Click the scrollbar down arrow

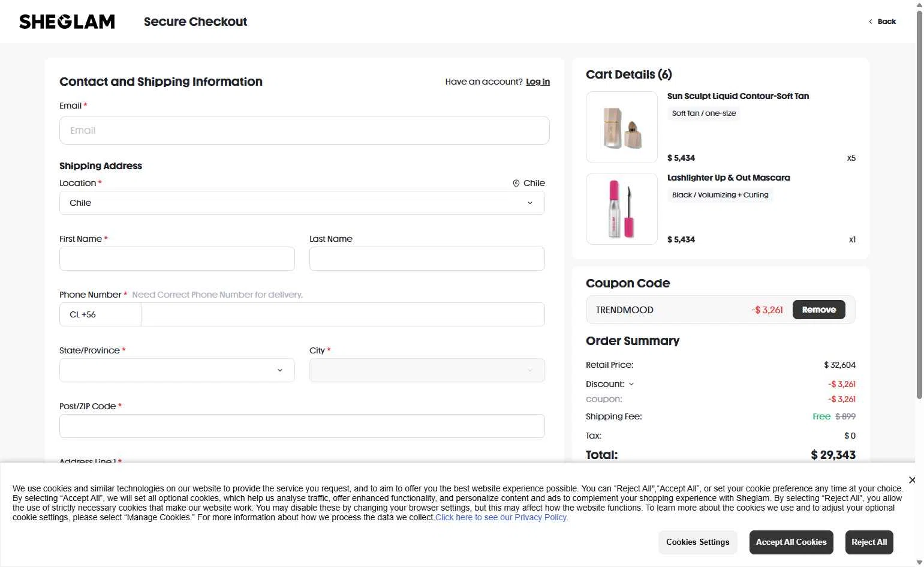pyautogui.click(x=919, y=562)
